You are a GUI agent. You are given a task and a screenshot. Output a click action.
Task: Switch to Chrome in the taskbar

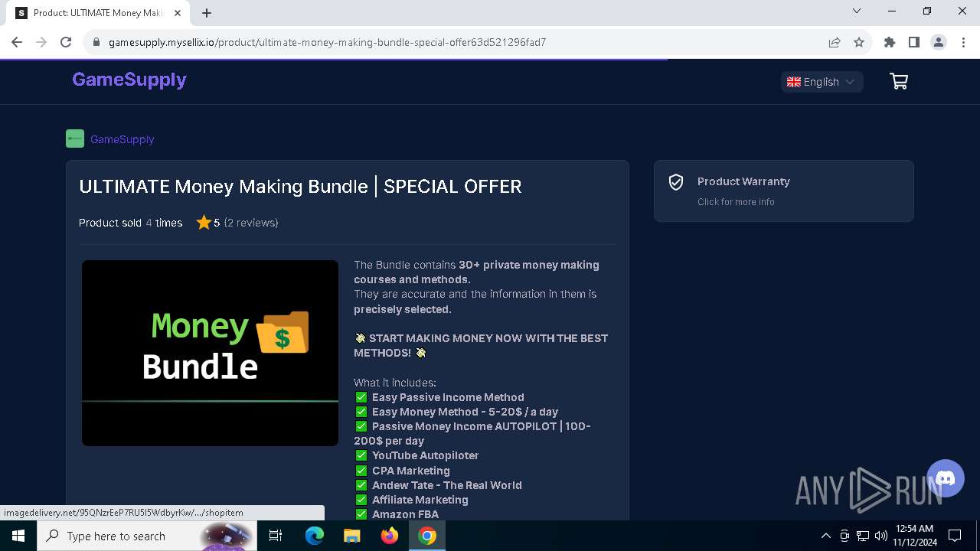427,536
